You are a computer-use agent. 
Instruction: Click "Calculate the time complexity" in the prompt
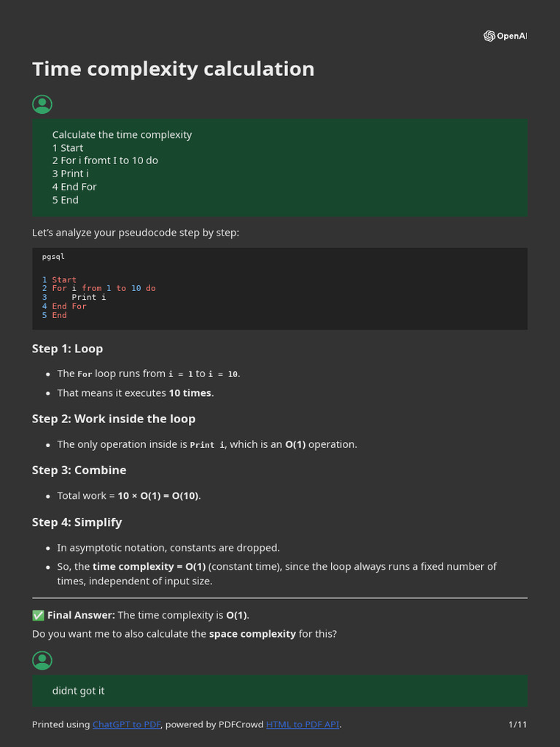122,134
